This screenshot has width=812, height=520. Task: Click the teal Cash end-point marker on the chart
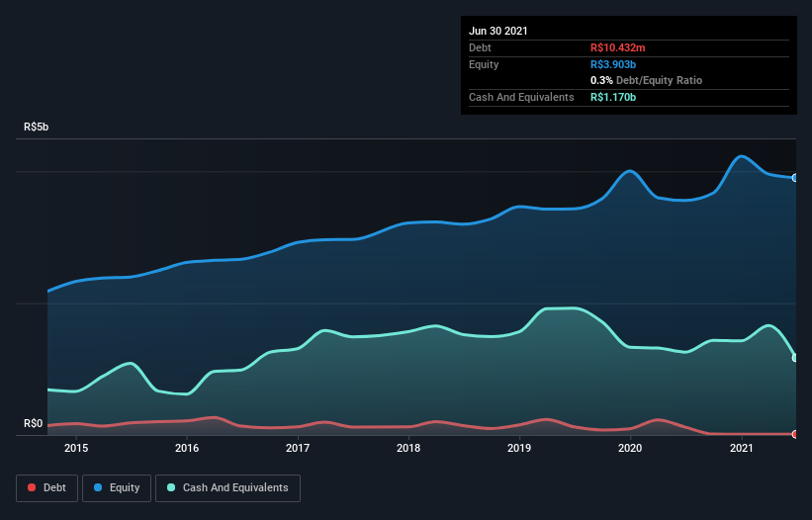pyautogui.click(x=795, y=358)
